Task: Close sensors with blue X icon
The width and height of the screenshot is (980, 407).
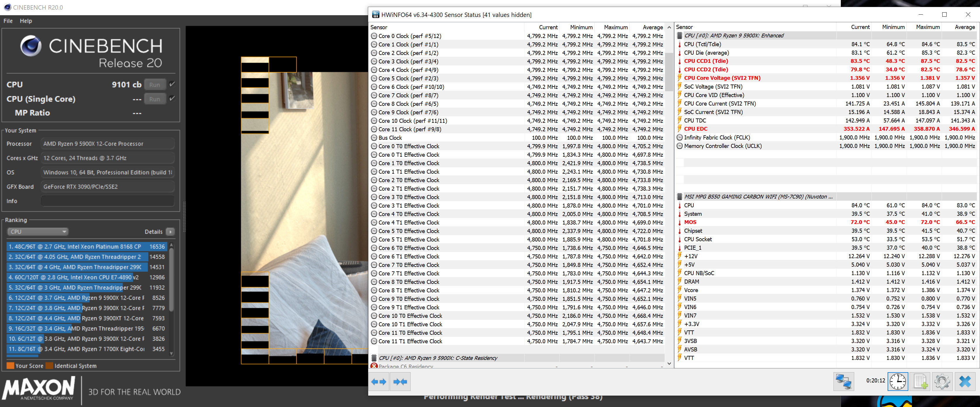Action: tap(965, 382)
